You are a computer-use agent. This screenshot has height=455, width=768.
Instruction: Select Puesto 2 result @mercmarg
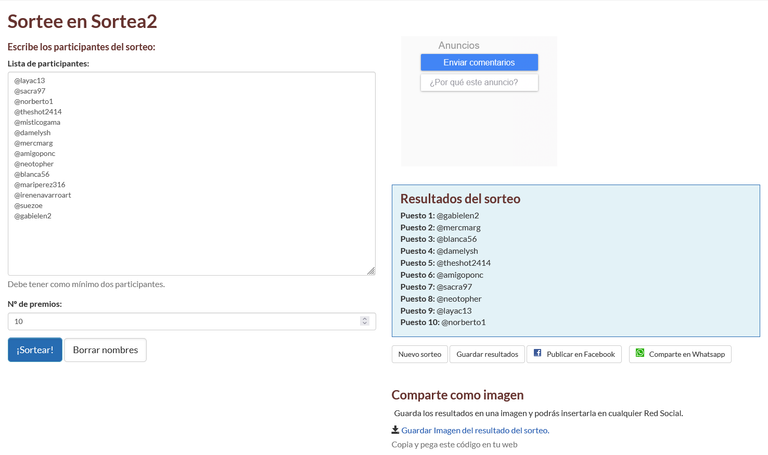coord(440,227)
